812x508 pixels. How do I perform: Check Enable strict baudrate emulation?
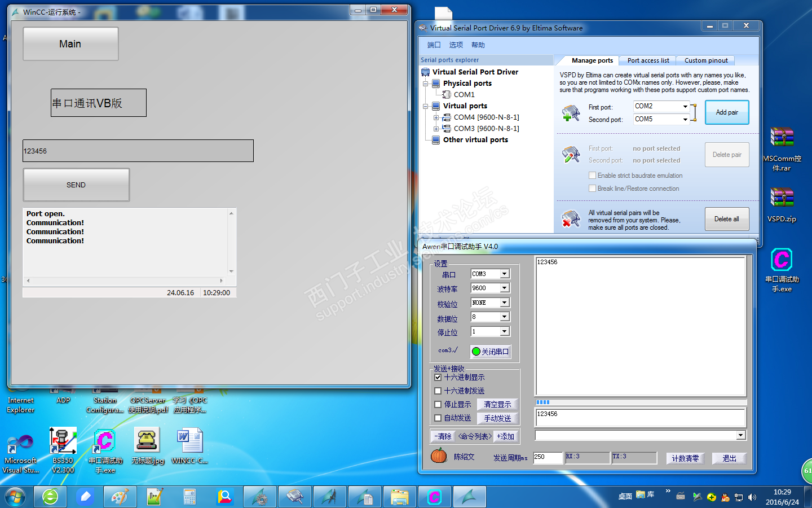pos(592,176)
